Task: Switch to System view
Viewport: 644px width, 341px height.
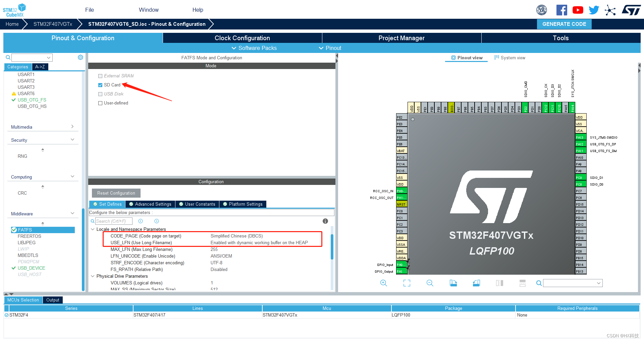Action: coord(510,58)
